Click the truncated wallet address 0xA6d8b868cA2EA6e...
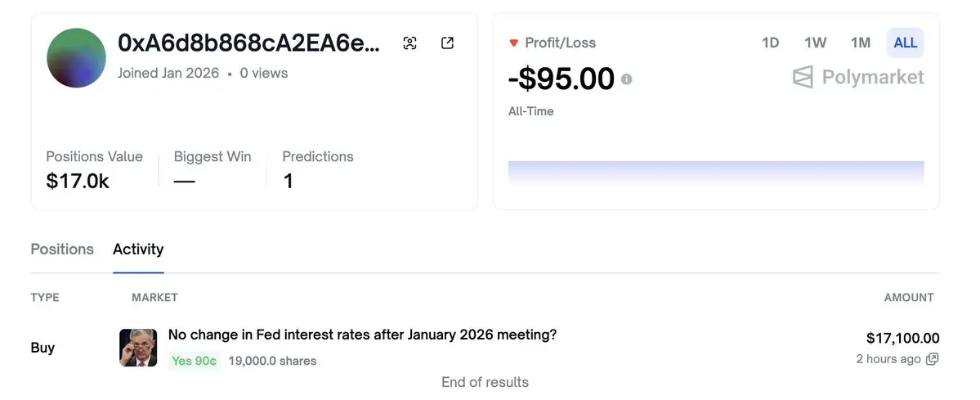The height and width of the screenshot is (400, 980). click(x=249, y=43)
